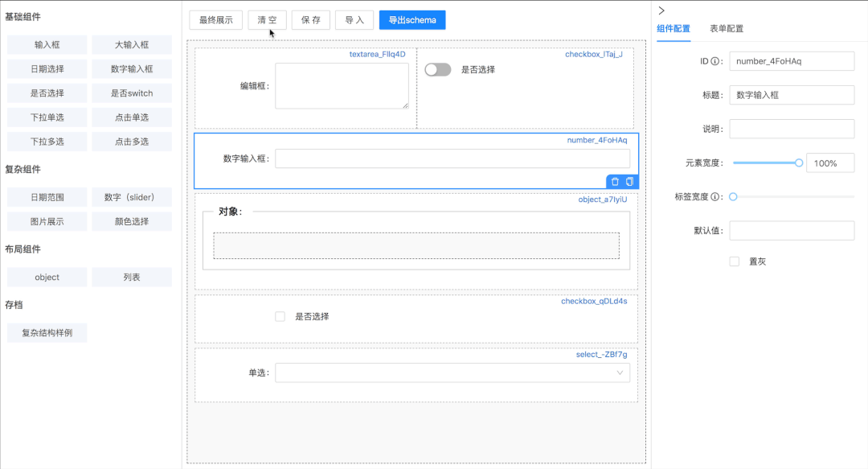Click the 清空 button to clear form
This screenshot has height=469, width=868.
tap(267, 19)
